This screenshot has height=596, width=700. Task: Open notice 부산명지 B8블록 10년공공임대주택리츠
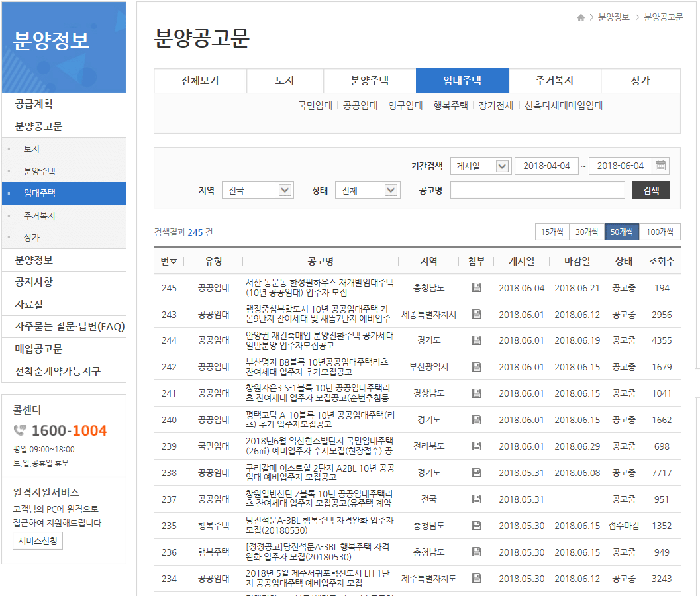(317, 367)
